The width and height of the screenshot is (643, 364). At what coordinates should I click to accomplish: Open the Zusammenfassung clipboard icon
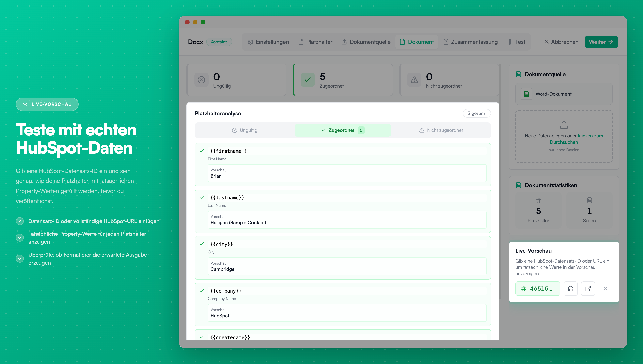[x=446, y=42]
